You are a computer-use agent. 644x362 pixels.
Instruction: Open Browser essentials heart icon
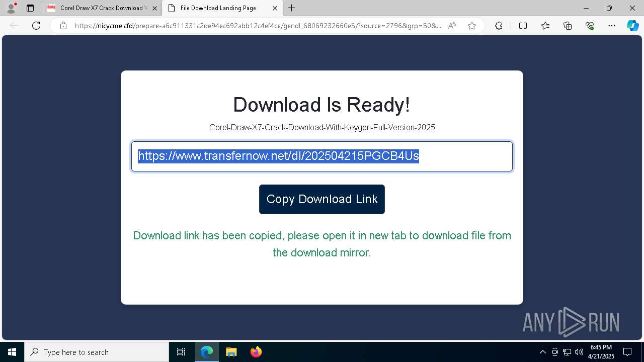coord(590,26)
